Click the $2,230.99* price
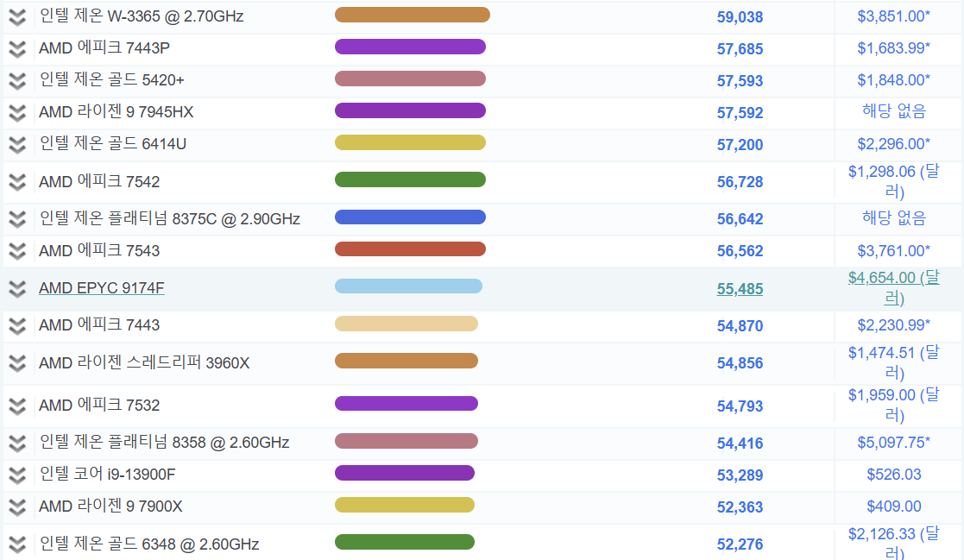Viewport: 964px width, 560px height. [x=894, y=325]
